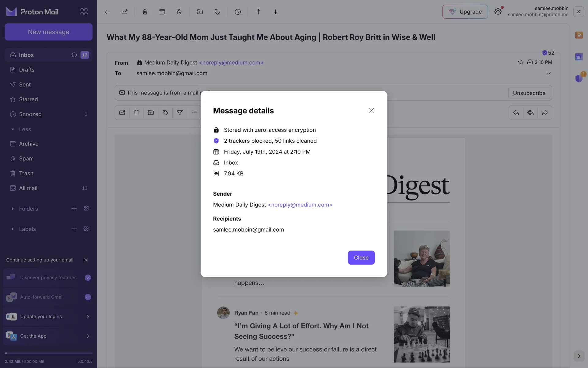Go to the Spam folder

tap(26, 159)
